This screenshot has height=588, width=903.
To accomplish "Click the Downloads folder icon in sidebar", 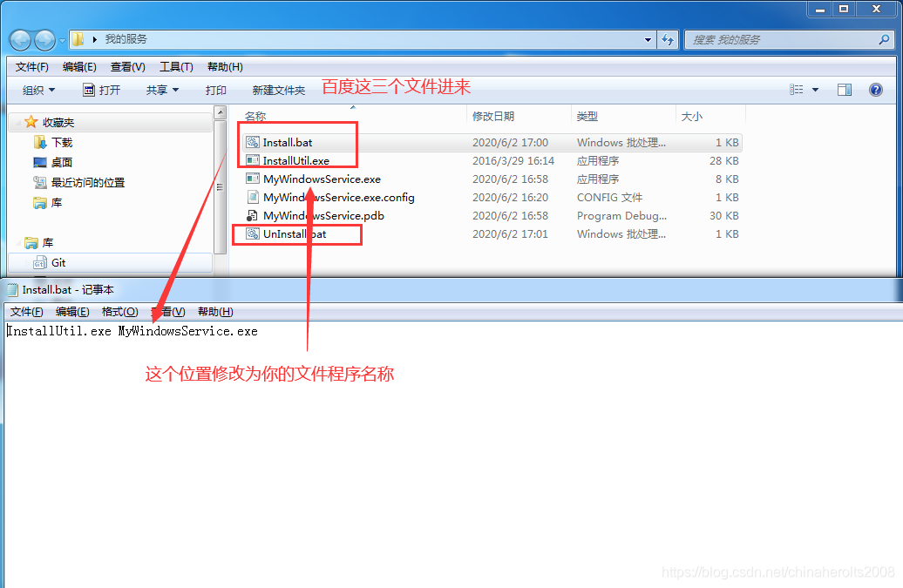I will 40,142.
